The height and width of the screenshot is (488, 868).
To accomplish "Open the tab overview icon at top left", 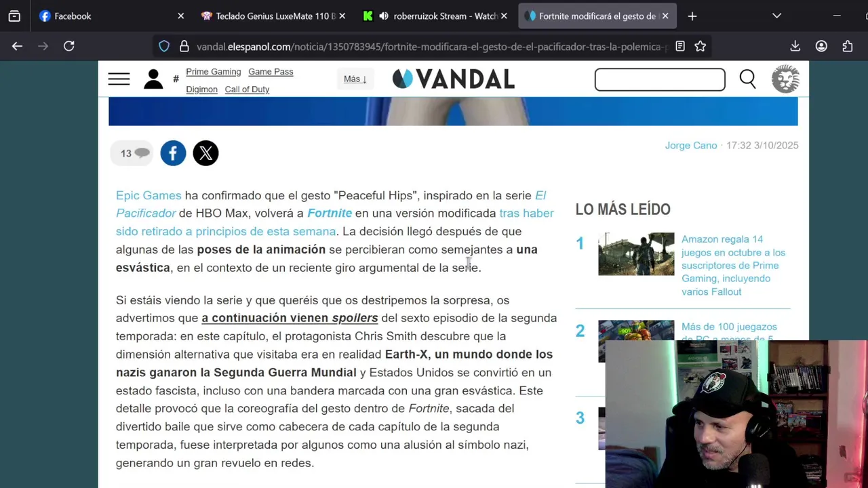I will tap(14, 16).
